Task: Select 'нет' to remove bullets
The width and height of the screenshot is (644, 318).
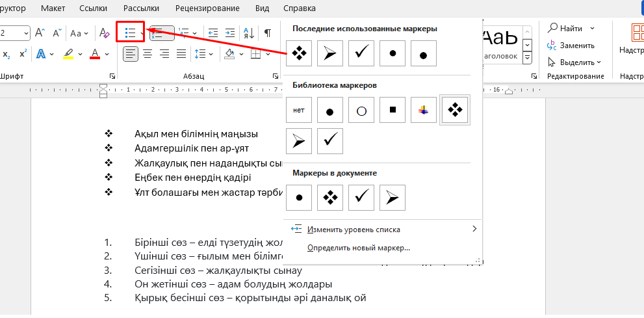Action: 299,111
